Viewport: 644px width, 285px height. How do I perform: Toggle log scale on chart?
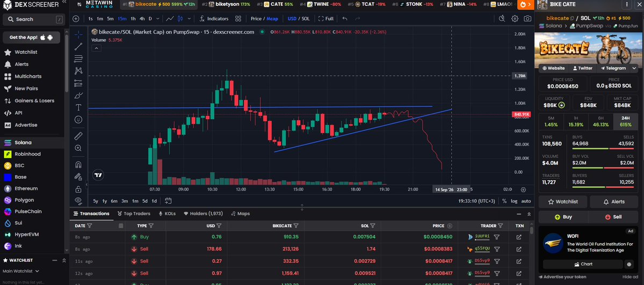point(514,201)
